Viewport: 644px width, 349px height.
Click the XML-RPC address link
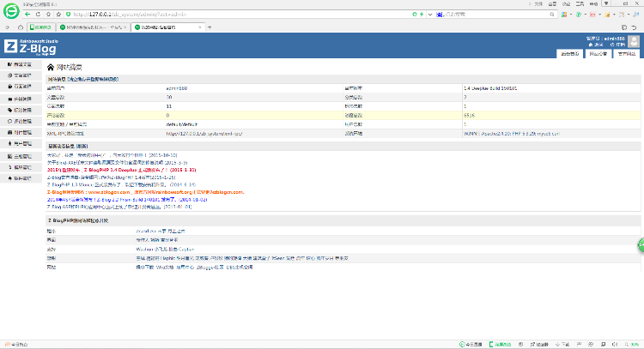[x=204, y=134]
